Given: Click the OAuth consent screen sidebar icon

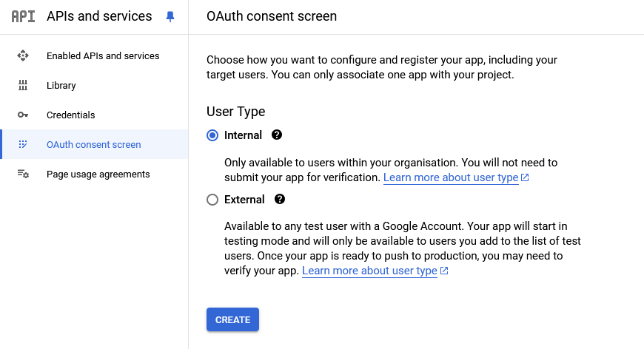Looking at the screenshot, I should coord(23,145).
